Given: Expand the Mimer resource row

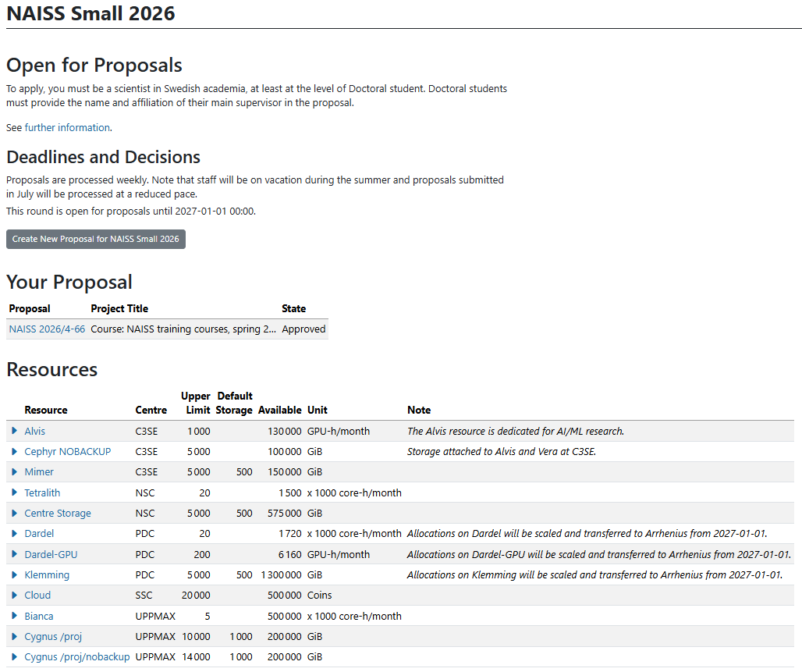Looking at the screenshot, I should click(14, 471).
